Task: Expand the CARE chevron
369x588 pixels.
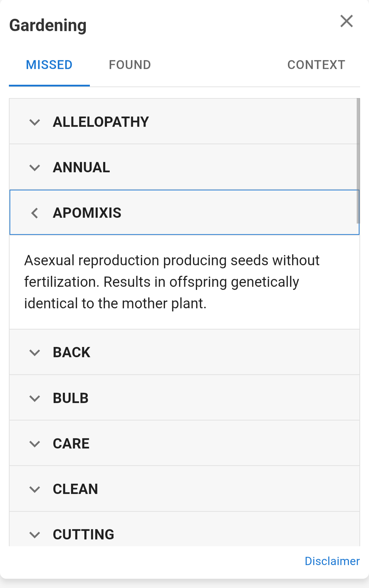Action: (35, 444)
